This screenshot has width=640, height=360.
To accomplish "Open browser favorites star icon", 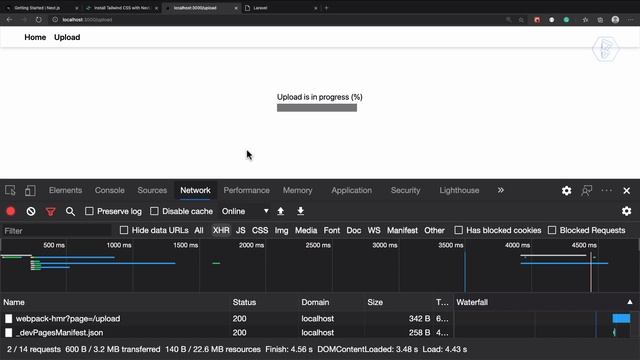I will [x=585, y=20].
